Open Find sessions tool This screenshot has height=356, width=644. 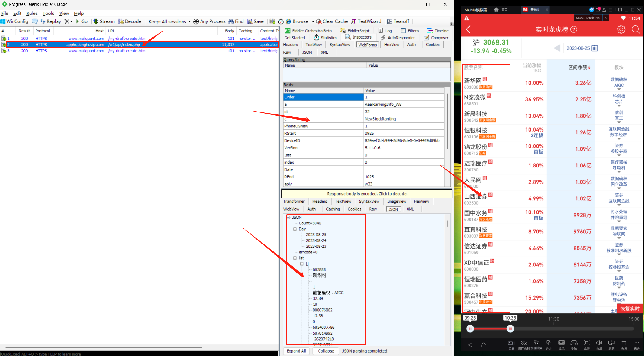[236, 21]
